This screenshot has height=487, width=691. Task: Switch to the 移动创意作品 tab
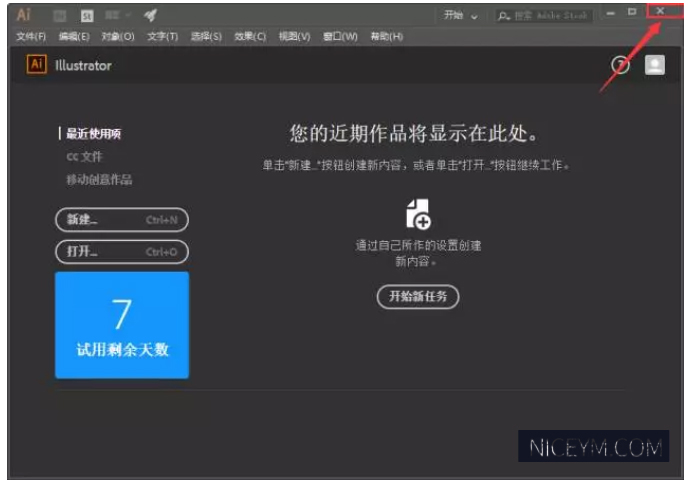coord(99,179)
